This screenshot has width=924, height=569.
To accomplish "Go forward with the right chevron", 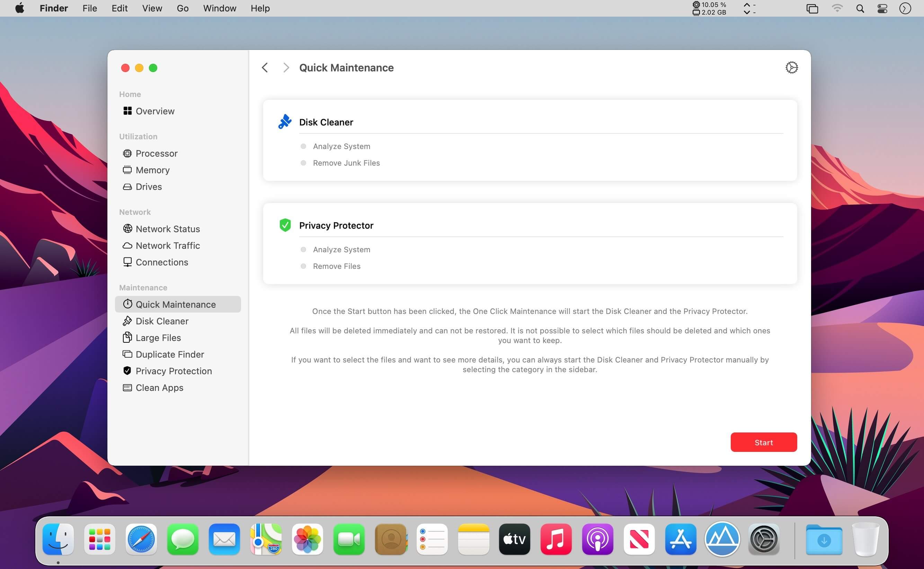I will 286,68.
